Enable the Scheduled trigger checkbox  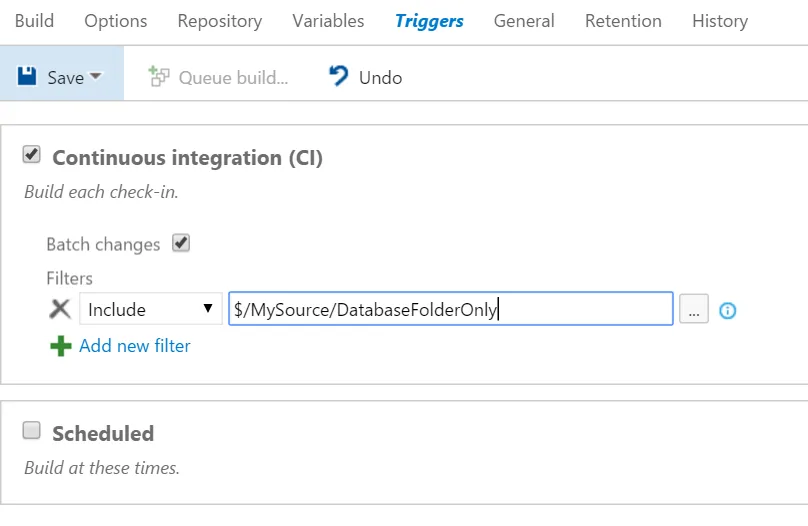coord(32,431)
